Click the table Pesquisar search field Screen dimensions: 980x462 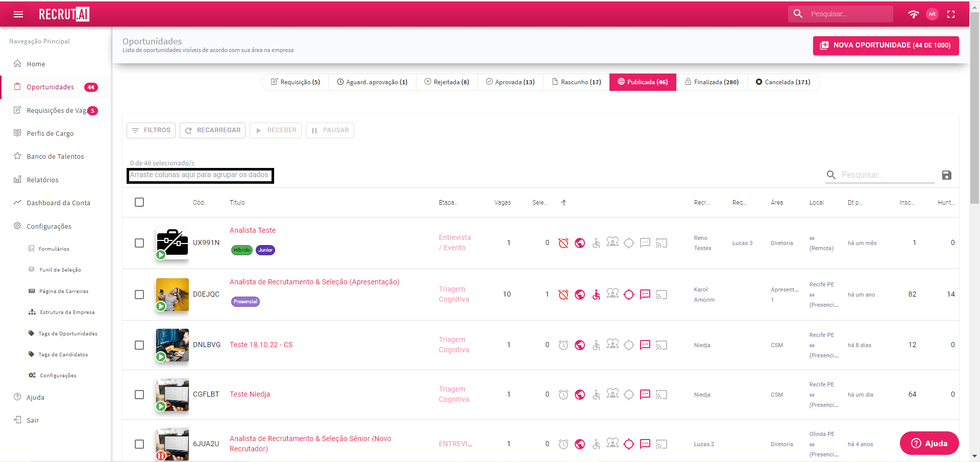887,175
